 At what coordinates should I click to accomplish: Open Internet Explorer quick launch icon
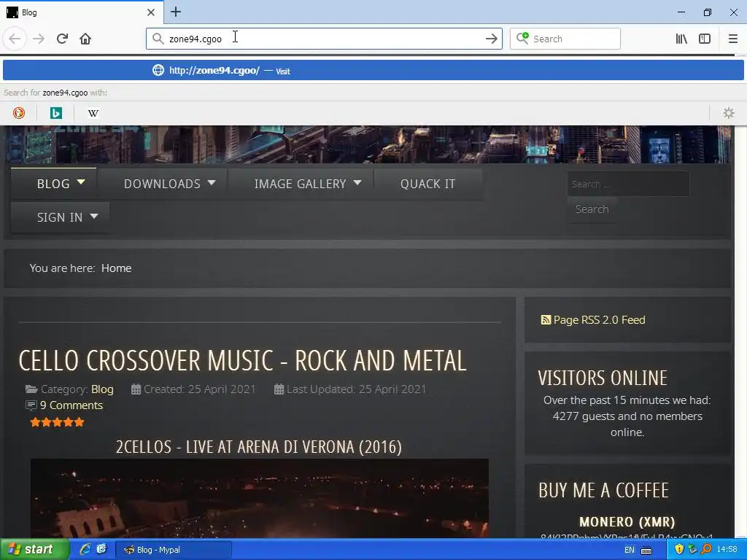(85, 549)
